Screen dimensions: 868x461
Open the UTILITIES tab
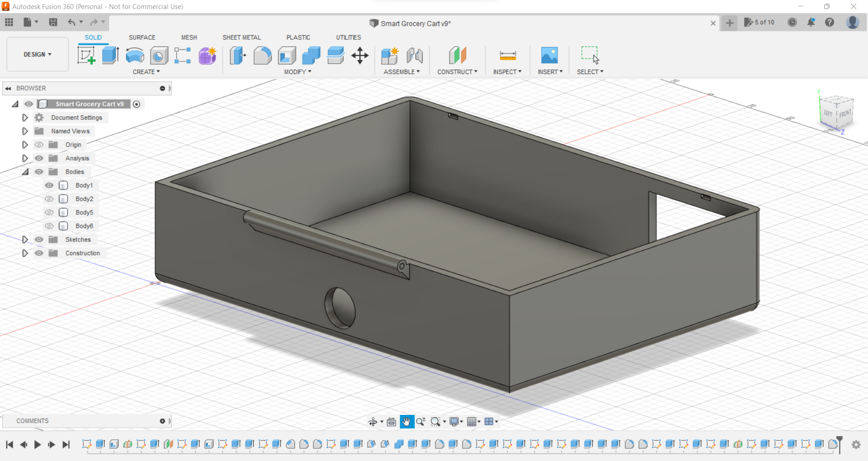click(x=348, y=38)
